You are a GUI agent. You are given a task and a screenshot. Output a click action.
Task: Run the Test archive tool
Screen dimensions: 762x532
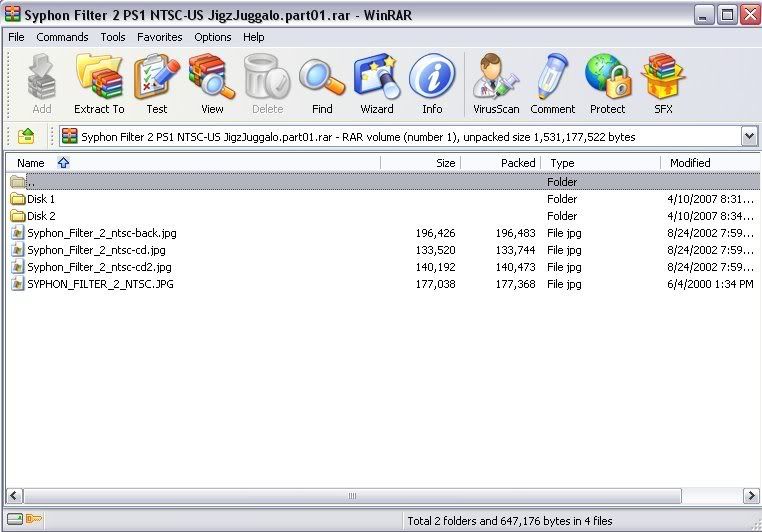tap(156, 78)
